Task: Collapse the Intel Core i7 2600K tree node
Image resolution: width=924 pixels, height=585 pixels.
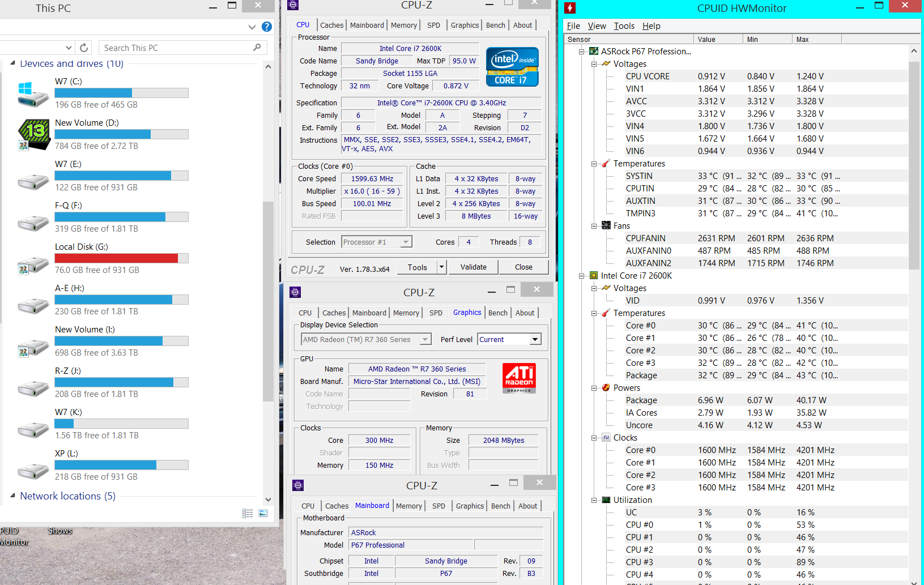Action: coord(581,276)
